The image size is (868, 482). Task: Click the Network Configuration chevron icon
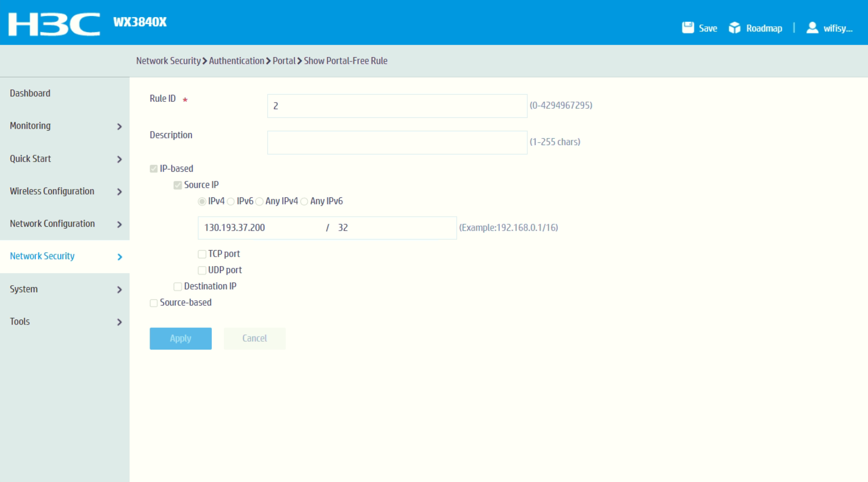(119, 224)
